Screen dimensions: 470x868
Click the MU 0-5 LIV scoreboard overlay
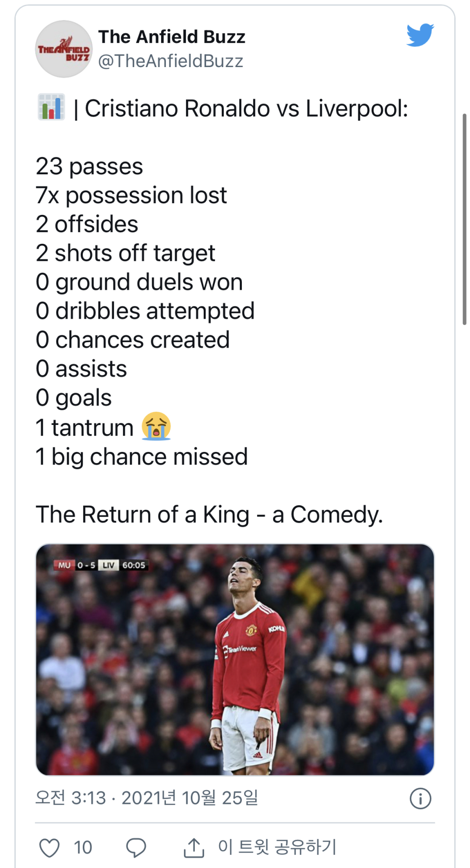point(100,565)
